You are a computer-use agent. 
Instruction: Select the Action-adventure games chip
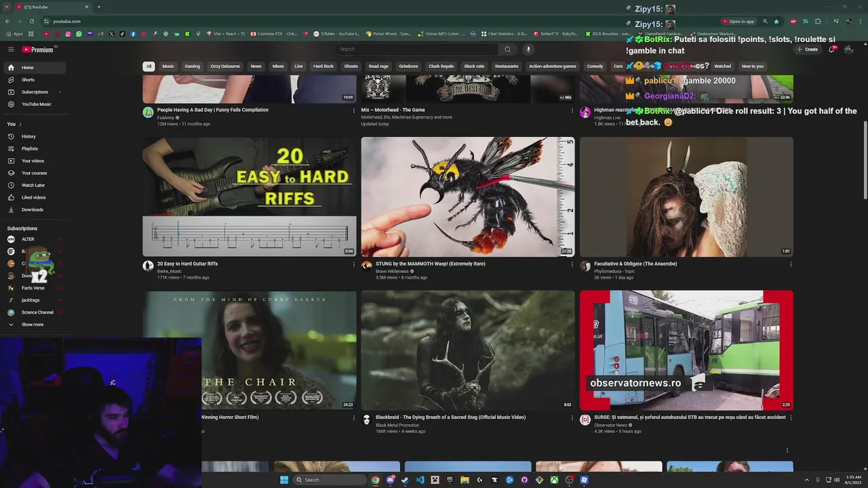[553, 66]
